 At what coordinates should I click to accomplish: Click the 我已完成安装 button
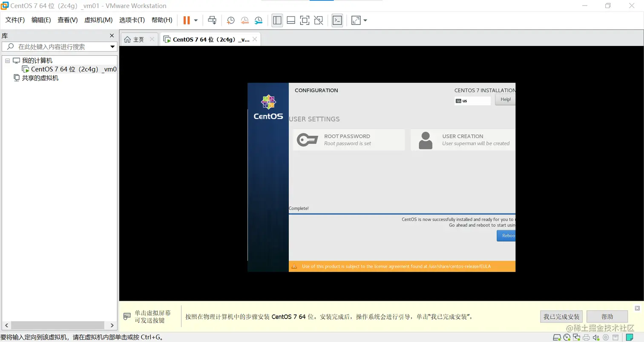(x=562, y=316)
